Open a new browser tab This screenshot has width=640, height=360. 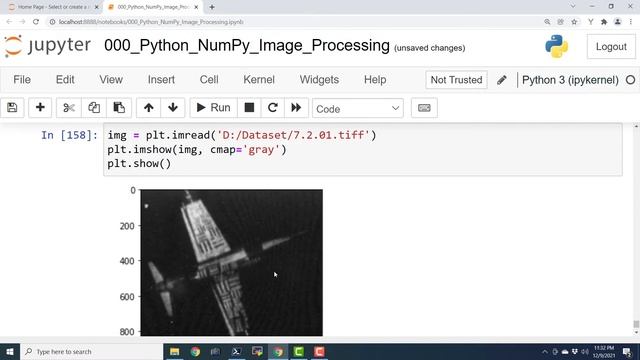[212, 7]
